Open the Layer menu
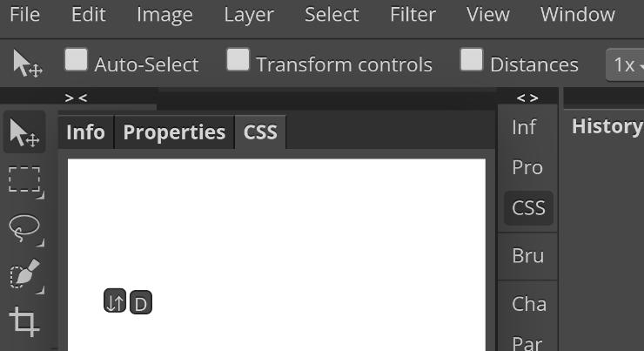 tap(248, 15)
